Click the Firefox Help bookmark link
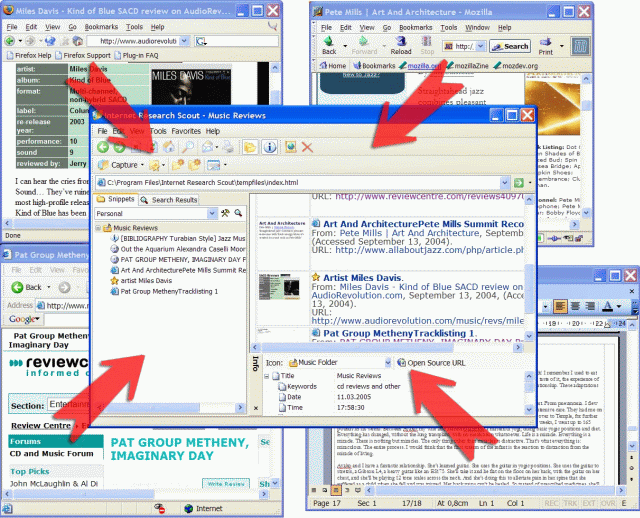The width and height of the screenshot is (640, 518). [29, 56]
